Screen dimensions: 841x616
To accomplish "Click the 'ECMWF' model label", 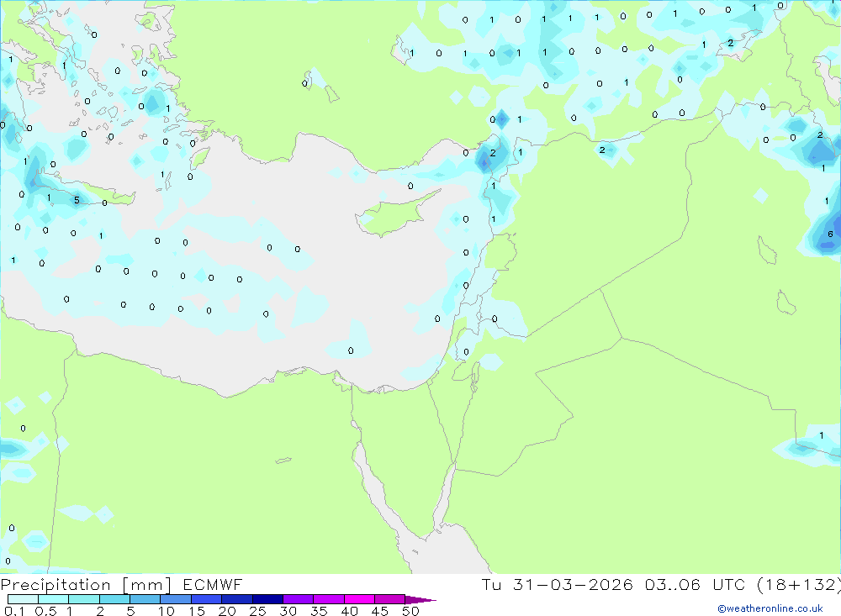I will (213, 584).
